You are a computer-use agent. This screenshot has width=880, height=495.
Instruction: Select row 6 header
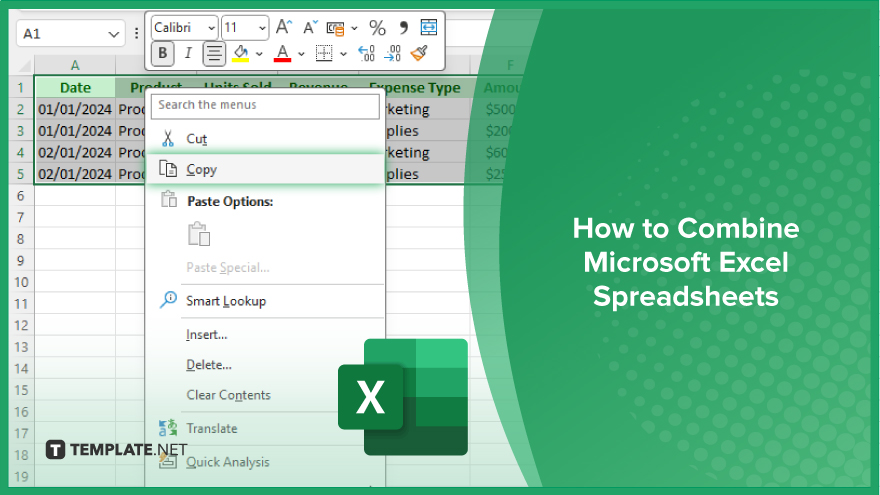pyautogui.click(x=21, y=196)
